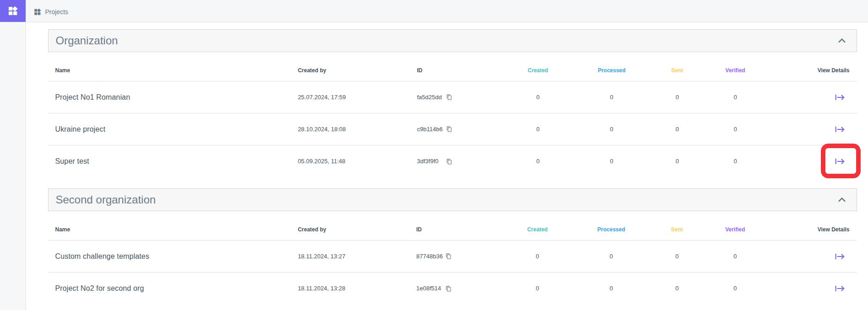This screenshot has width=868, height=310.
Task: Copy ID 1e08f514 to clipboard
Action: click(448, 289)
